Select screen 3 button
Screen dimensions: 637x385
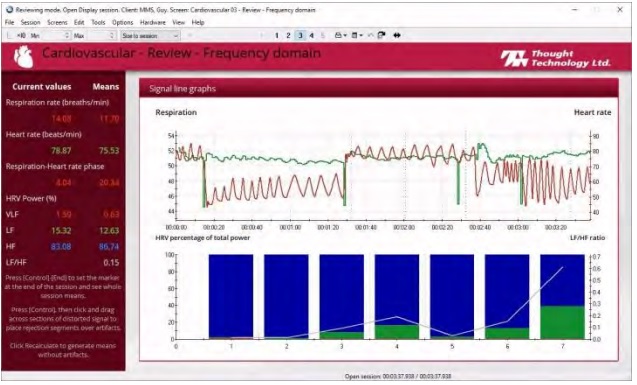(x=300, y=36)
